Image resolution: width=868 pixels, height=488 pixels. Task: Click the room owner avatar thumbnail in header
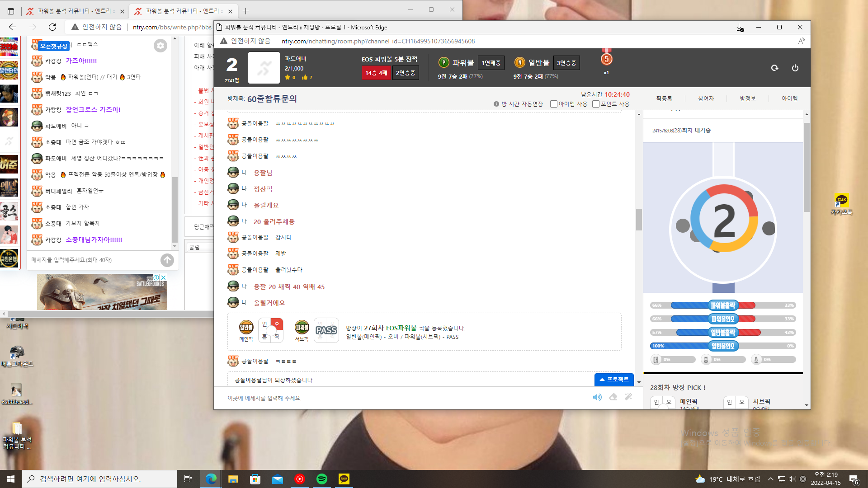click(264, 68)
